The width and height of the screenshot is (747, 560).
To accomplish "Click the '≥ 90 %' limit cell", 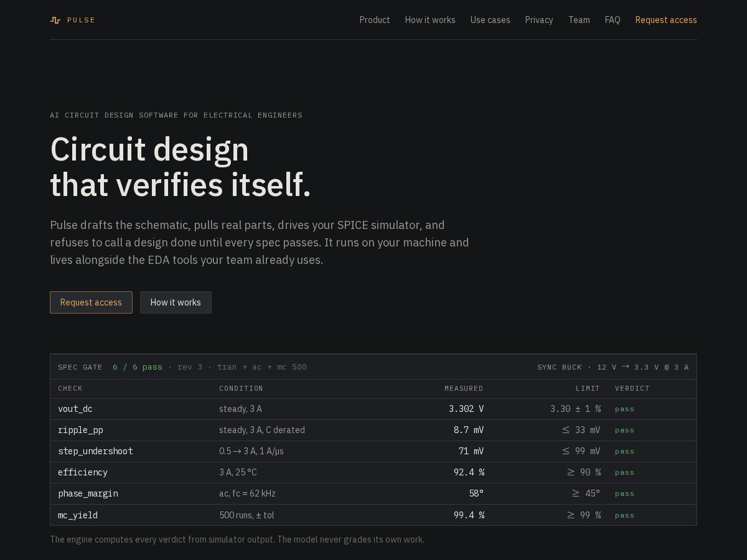I will pos(584,472).
